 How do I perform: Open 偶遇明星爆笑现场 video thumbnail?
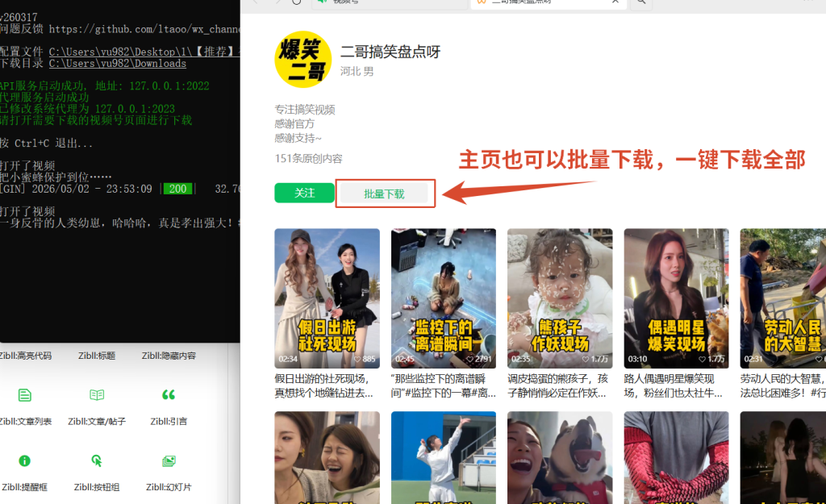(x=677, y=298)
